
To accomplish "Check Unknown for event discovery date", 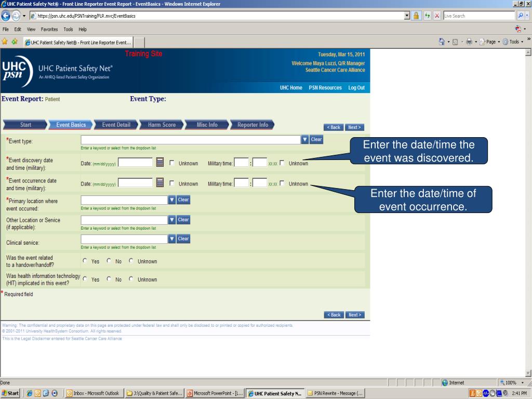I will coord(172,163).
